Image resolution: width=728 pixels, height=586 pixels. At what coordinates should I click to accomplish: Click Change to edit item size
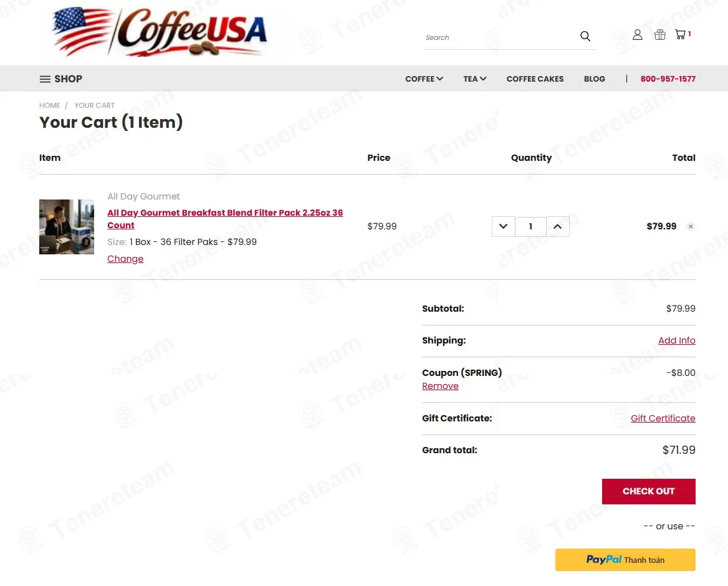click(125, 259)
